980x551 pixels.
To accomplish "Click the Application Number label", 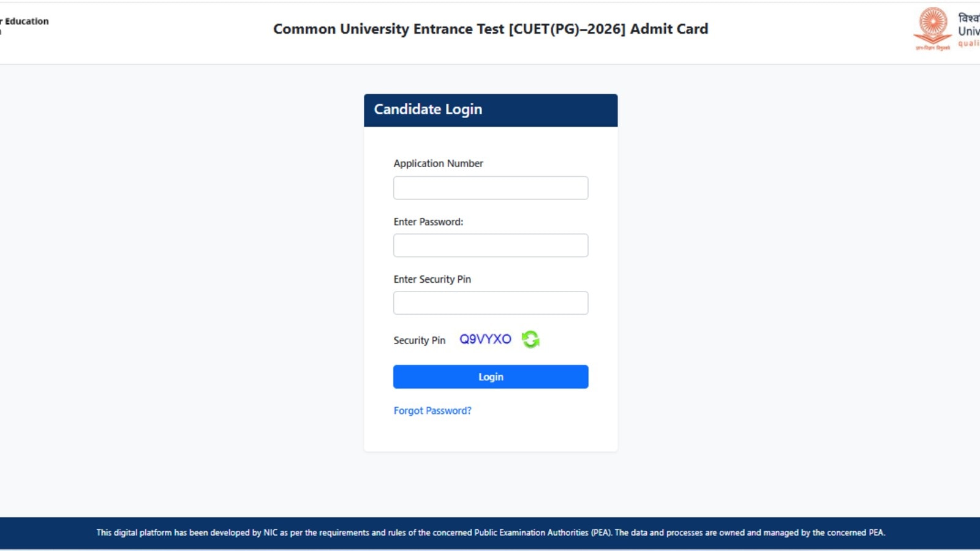I will [x=438, y=163].
